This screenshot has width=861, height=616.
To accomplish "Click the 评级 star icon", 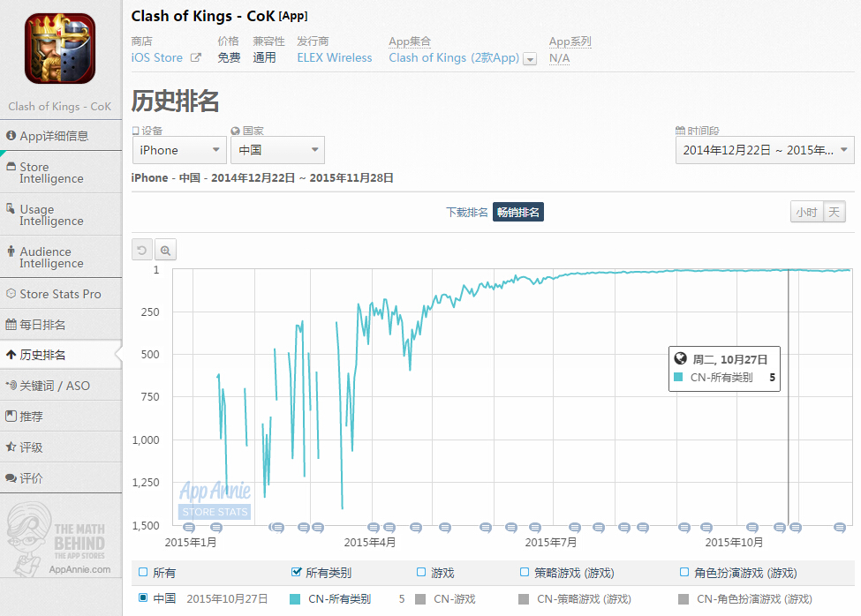I will (11, 447).
